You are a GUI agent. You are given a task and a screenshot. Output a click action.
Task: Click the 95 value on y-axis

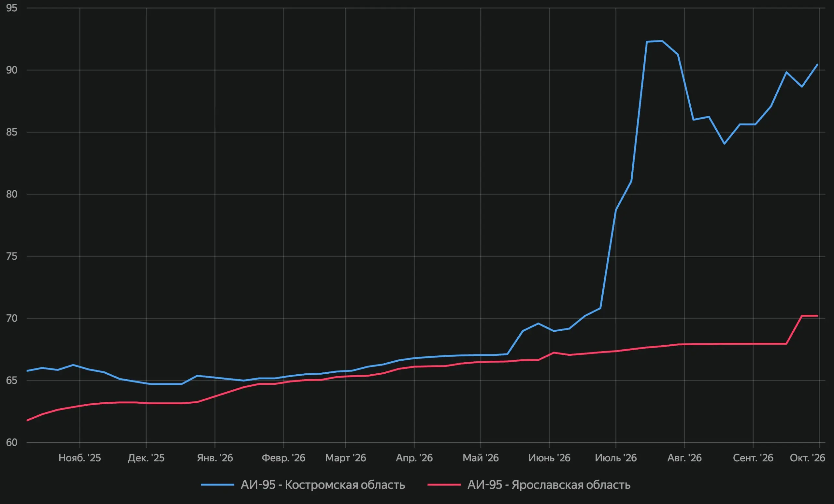click(11, 8)
